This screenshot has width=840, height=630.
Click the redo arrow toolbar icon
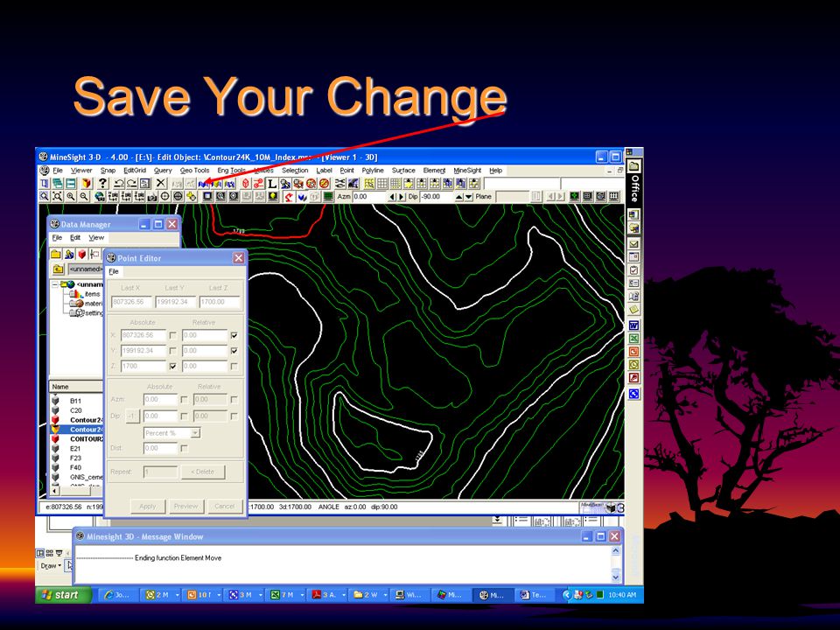(131, 183)
